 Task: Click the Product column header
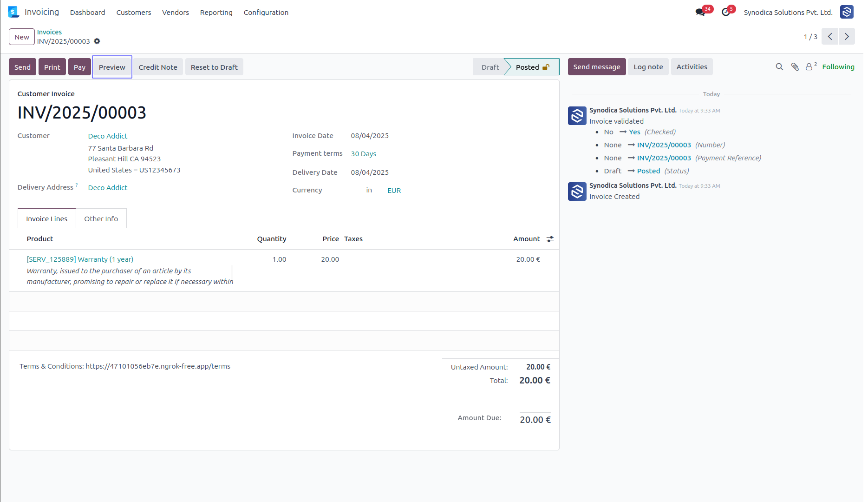pos(40,239)
